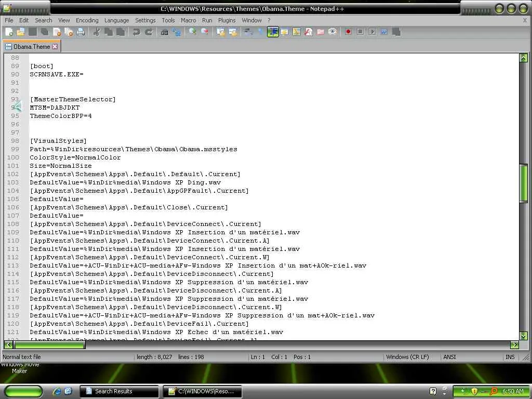532x399 pixels.
Task: Click vertical scrollbar up arrow
Action: pos(524,58)
